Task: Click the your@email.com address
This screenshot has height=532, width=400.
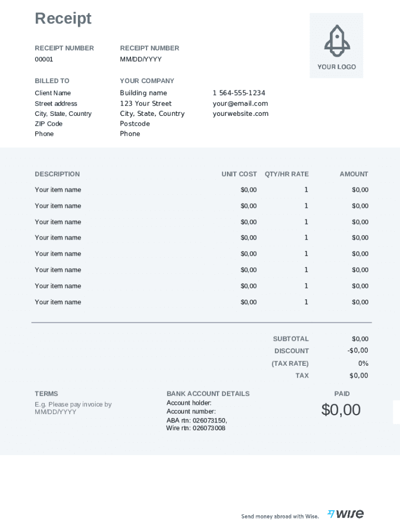Action: click(240, 103)
